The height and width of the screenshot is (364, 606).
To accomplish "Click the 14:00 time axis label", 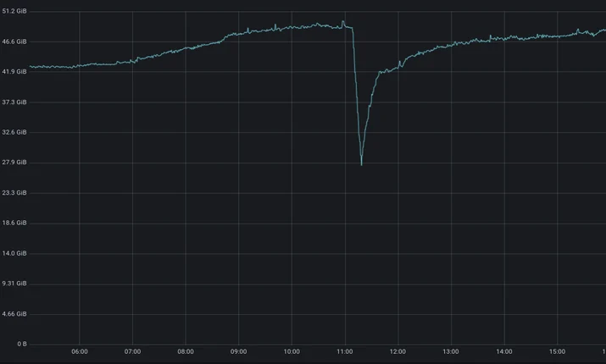I will 504,351.
